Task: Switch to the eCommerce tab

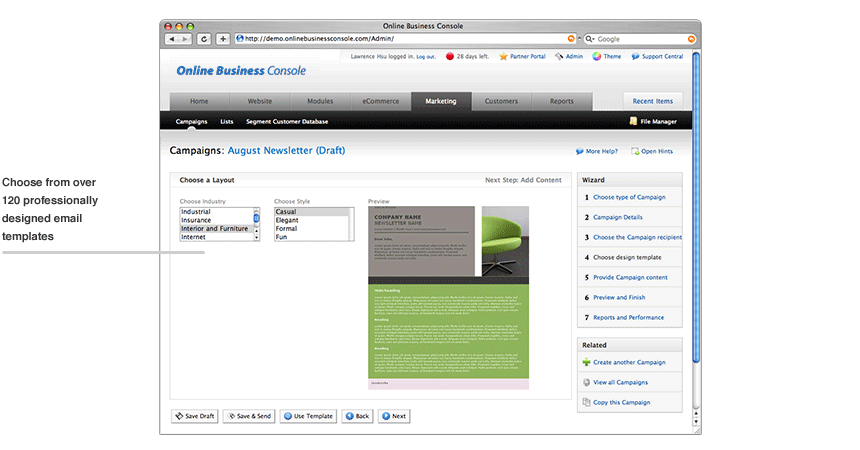Action: tap(380, 101)
